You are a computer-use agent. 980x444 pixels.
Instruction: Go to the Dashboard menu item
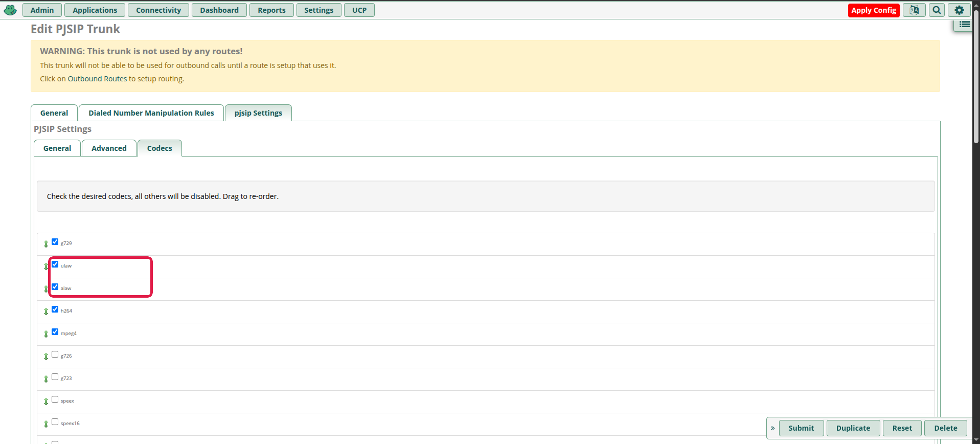coord(219,10)
